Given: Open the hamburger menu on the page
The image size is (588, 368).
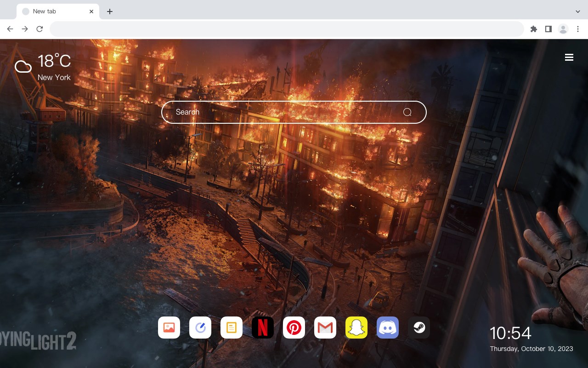Looking at the screenshot, I should (569, 57).
